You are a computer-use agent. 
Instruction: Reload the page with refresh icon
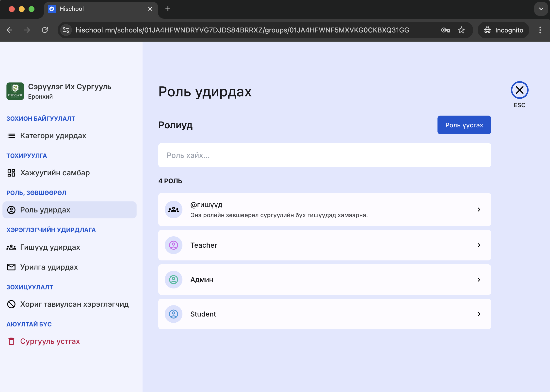[x=45, y=30]
